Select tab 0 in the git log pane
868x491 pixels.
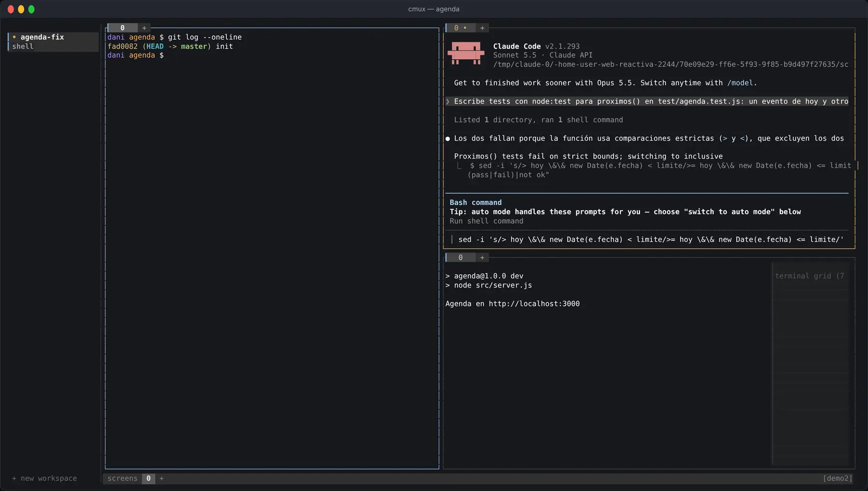[122, 28]
